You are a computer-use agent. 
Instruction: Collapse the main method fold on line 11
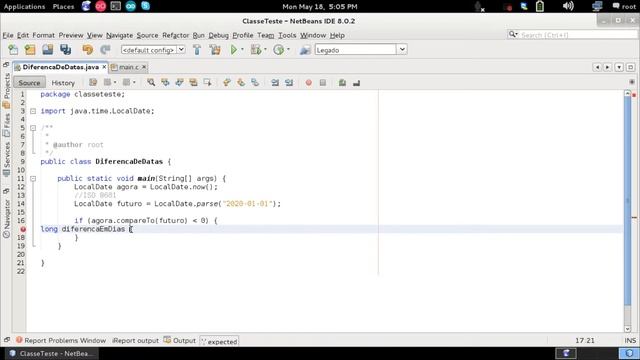[x=33, y=179]
